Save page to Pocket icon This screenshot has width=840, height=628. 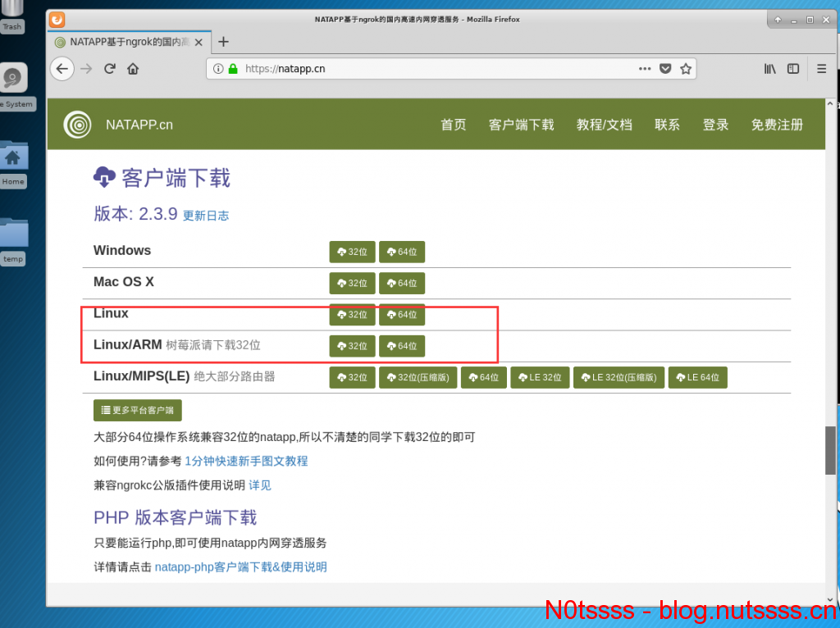coord(665,69)
